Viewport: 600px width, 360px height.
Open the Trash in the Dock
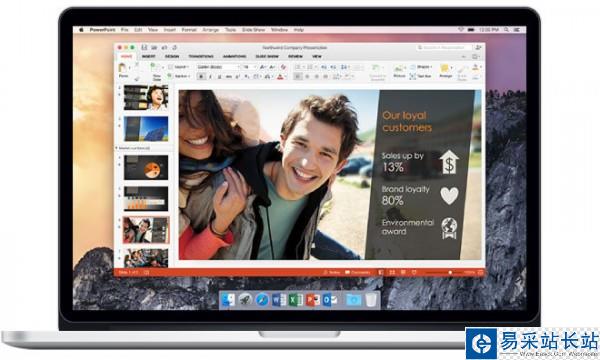(371, 300)
